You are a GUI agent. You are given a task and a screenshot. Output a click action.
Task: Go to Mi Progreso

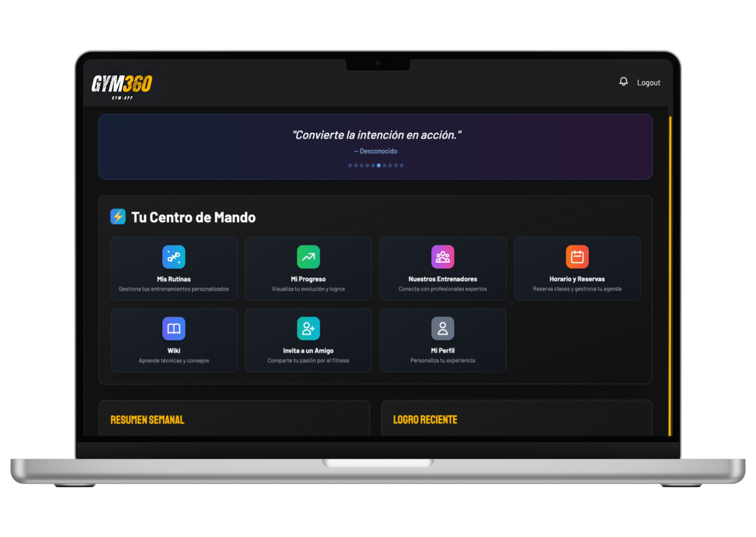308,279
